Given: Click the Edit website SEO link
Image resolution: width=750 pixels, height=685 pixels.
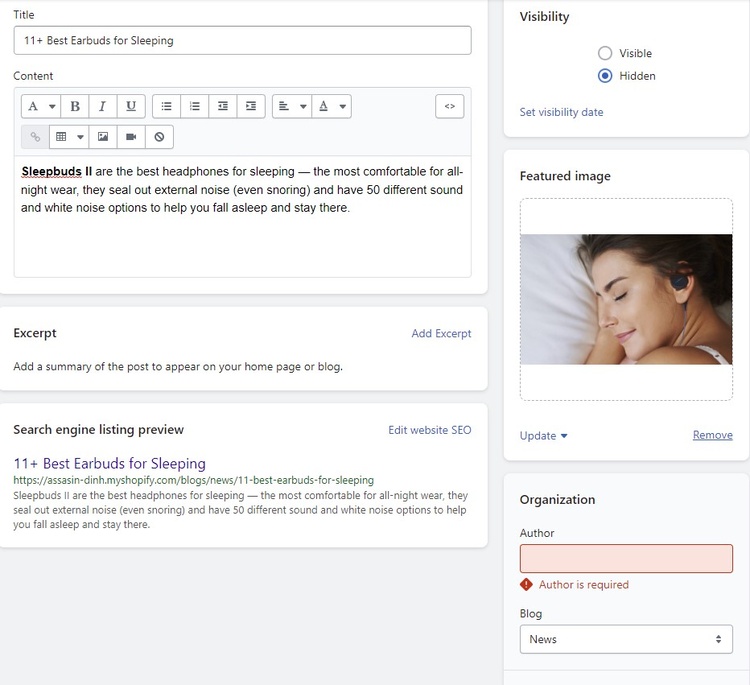Looking at the screenshot, I should (429, 430).
